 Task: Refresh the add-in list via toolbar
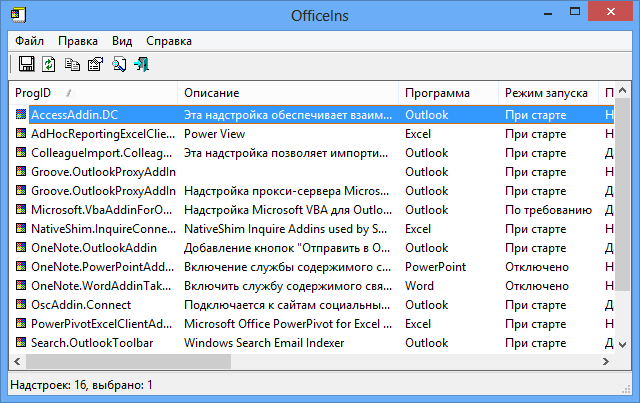click(x=49, y=64)
